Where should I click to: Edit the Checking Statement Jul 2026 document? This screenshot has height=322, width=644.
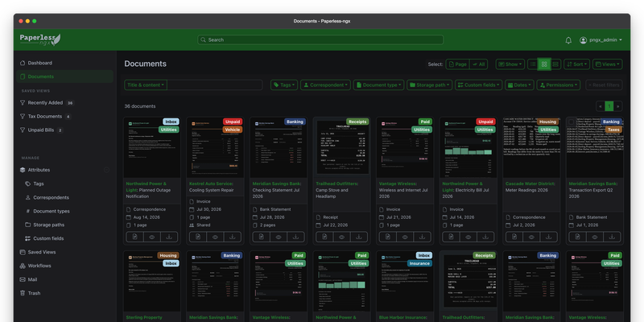tap(261, 237)
